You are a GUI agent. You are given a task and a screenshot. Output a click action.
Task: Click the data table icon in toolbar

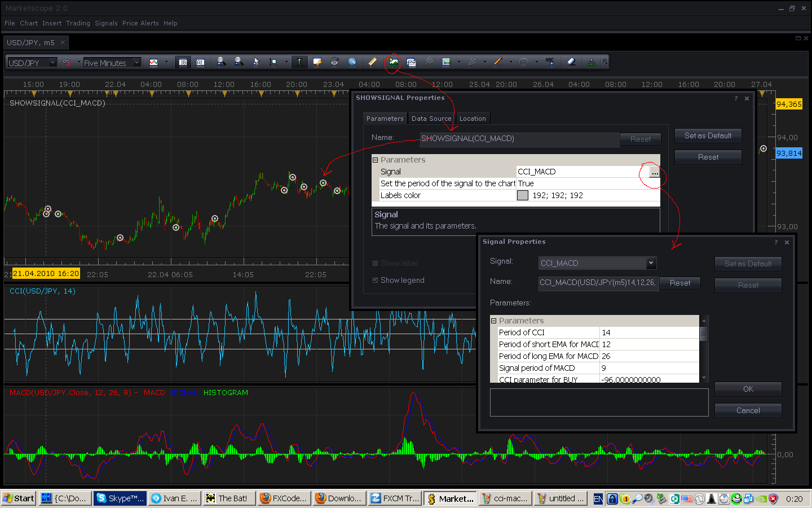point(446,62)
